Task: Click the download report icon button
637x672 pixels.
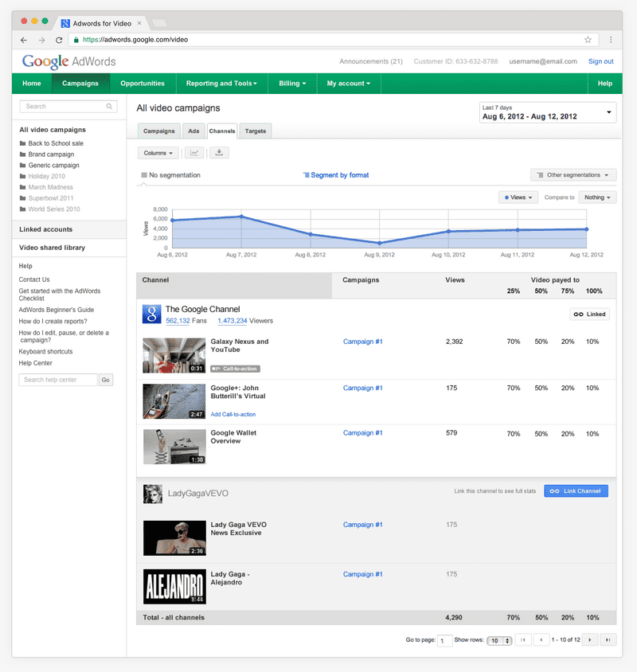Action: [219, 153]
